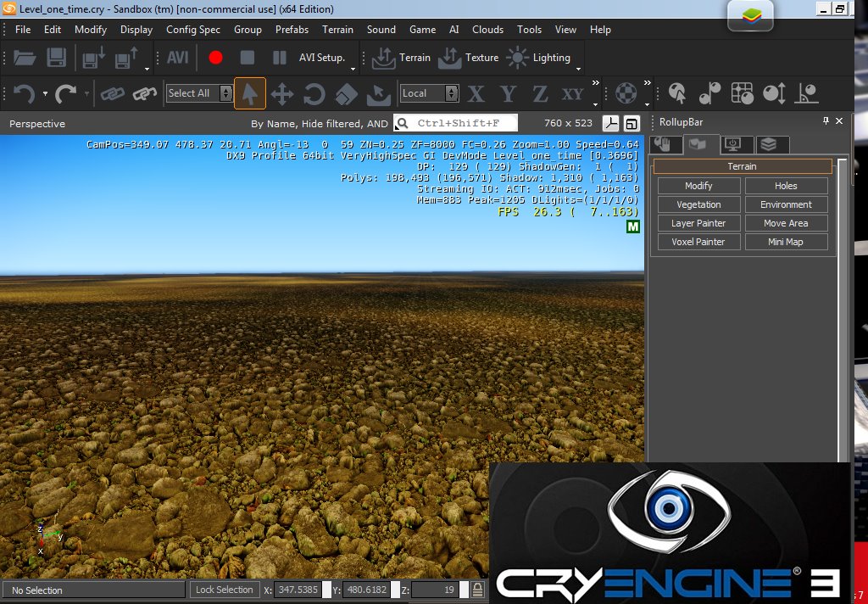Viewport: 868px width, 604px height.
Task: Click the Perspective viewport title
Action: (x=37, y=124)
